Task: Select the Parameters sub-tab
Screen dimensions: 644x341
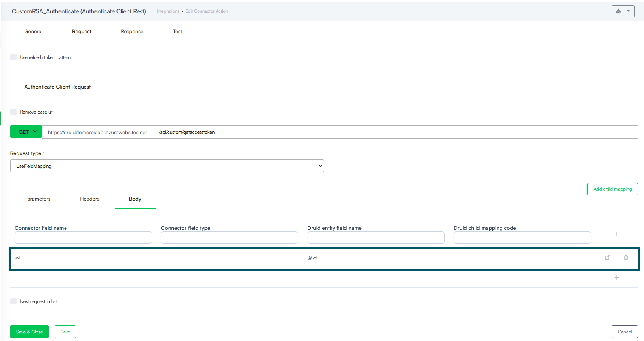Action: pos(37,199)
